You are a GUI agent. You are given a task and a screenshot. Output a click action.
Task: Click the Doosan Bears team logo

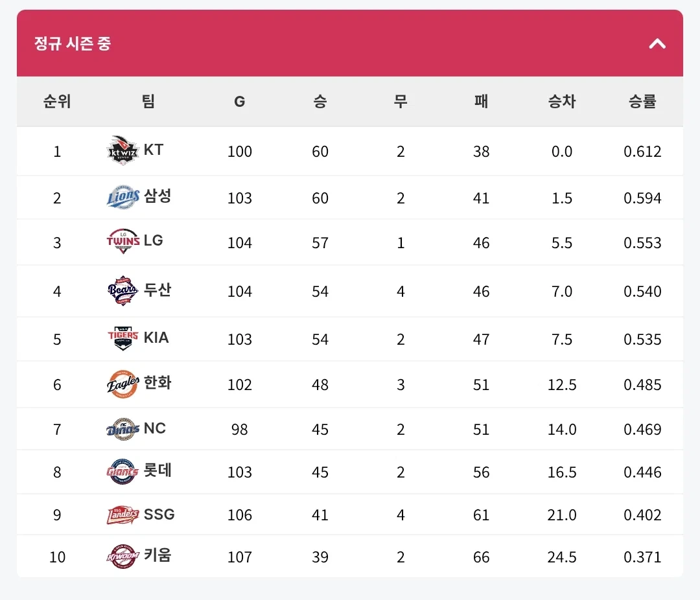click(122, 291)
